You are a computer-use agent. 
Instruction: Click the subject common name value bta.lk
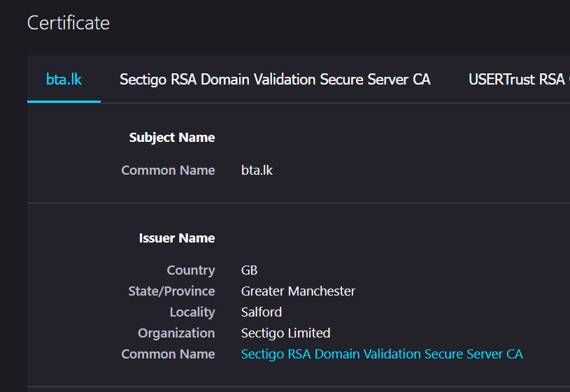point(257,170)
